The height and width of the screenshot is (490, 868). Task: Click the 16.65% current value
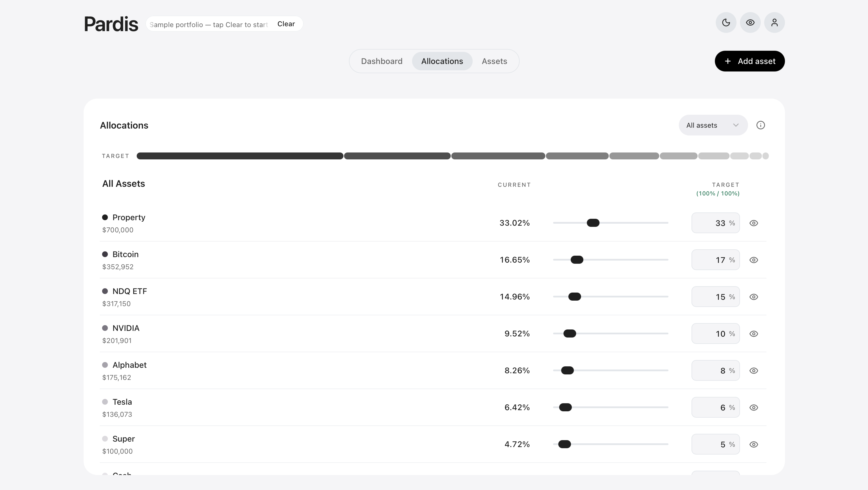514,260
